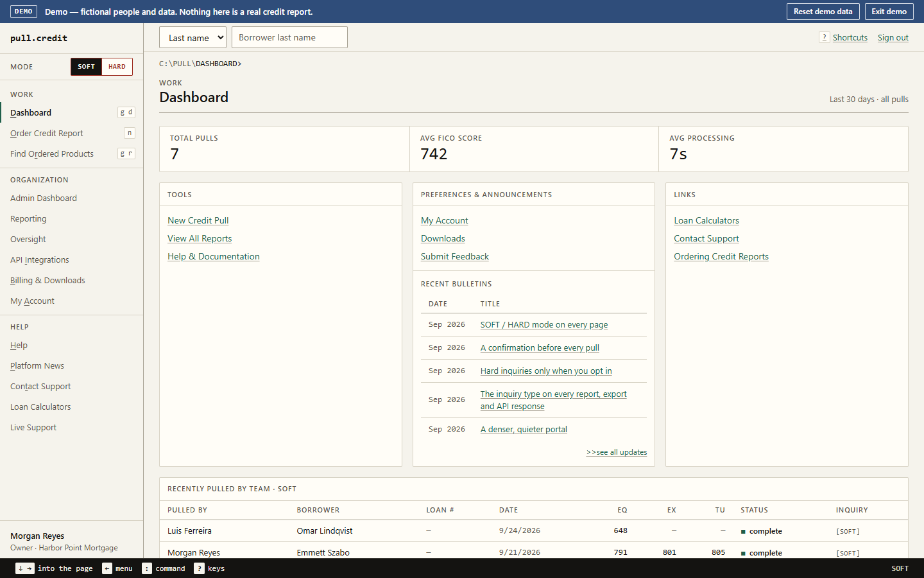
Task: Click EQ score 648
Action: [620, 530]
